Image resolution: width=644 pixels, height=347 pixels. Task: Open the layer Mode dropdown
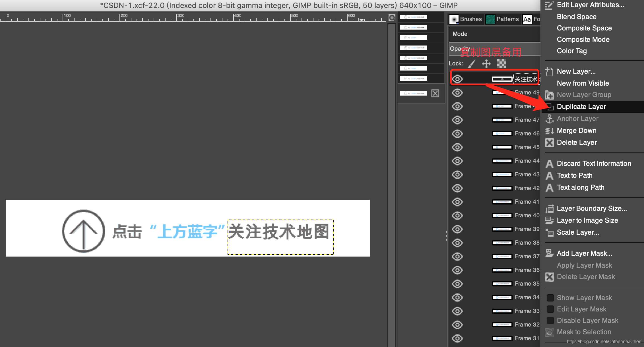click(x=494, y=34)
